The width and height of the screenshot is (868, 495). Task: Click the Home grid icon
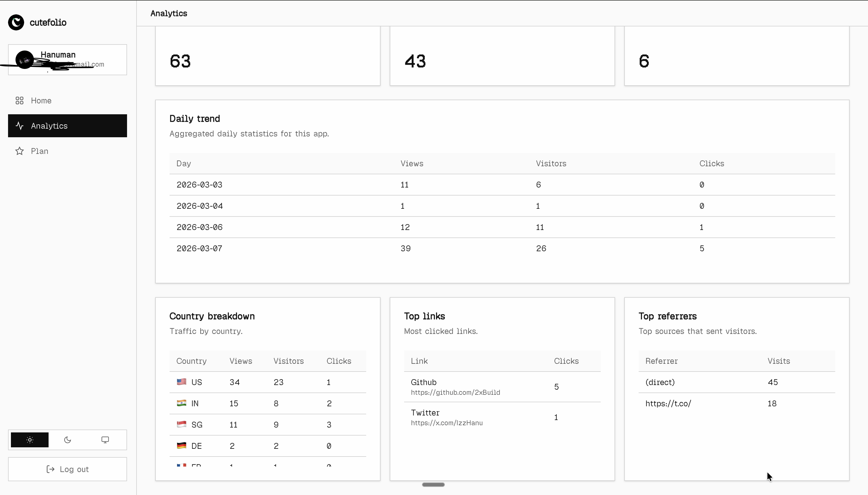click(x=19, y=100)
